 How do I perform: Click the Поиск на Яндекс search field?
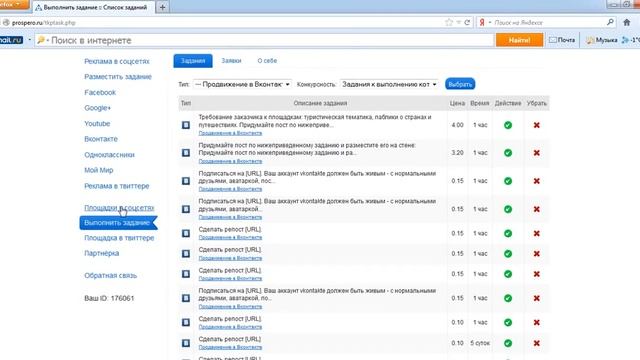pyautogui.click(x=547, y=22)
